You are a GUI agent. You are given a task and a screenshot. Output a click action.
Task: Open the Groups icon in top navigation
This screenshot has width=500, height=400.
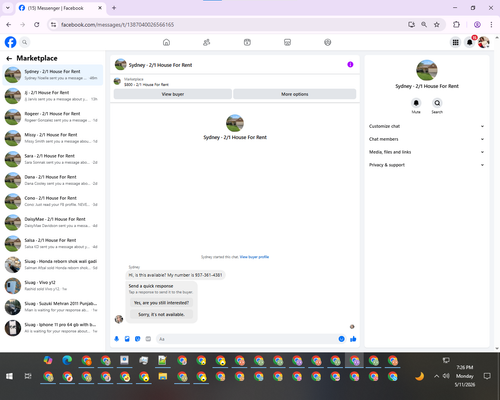coord(328,42)
